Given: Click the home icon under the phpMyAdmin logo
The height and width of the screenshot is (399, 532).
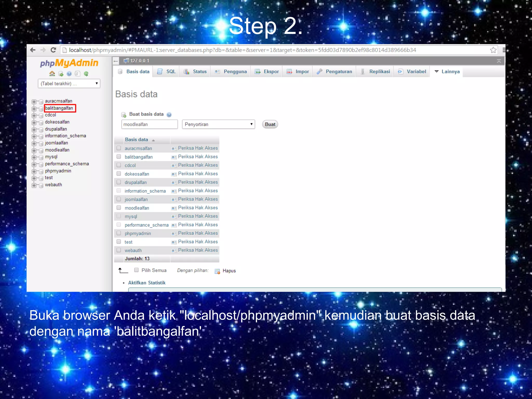Looking at the screenshot, I should click(x=52, y=74).
